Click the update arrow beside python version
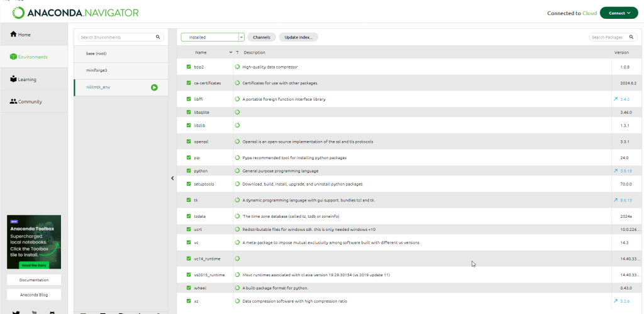Viewport: 644px width, 314px height. [x=616, y=171]
